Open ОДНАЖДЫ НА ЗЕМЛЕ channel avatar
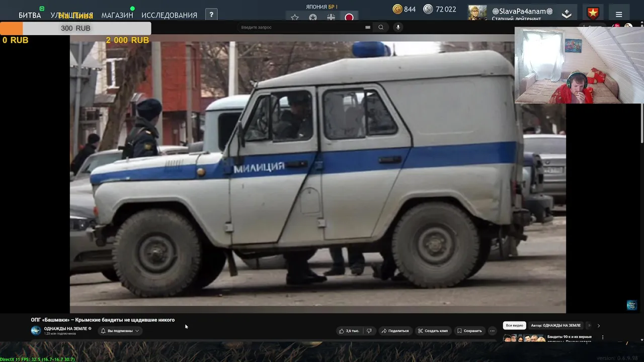 pos(36,330)
